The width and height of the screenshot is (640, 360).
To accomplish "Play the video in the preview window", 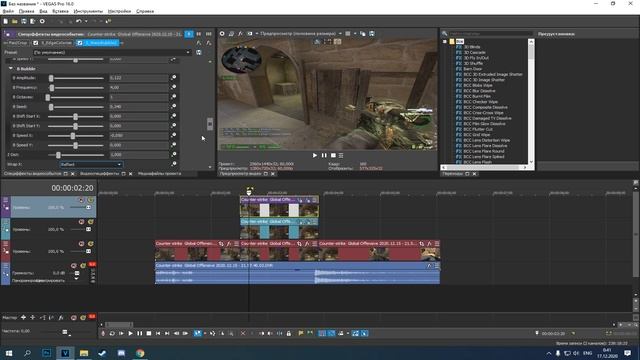I will tap(315, 156).
